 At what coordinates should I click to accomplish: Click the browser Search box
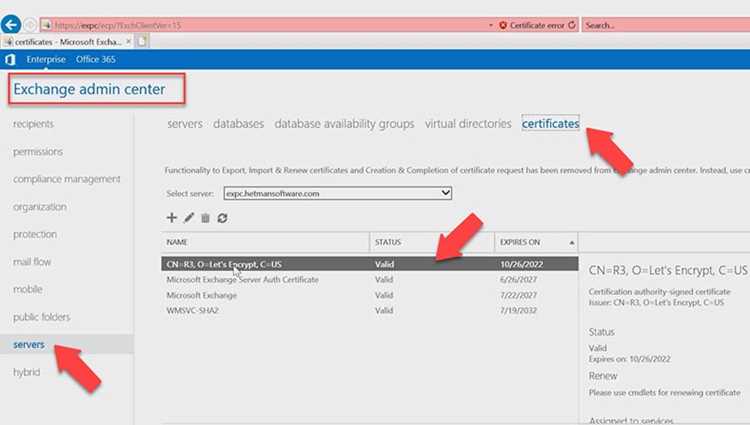666,25
